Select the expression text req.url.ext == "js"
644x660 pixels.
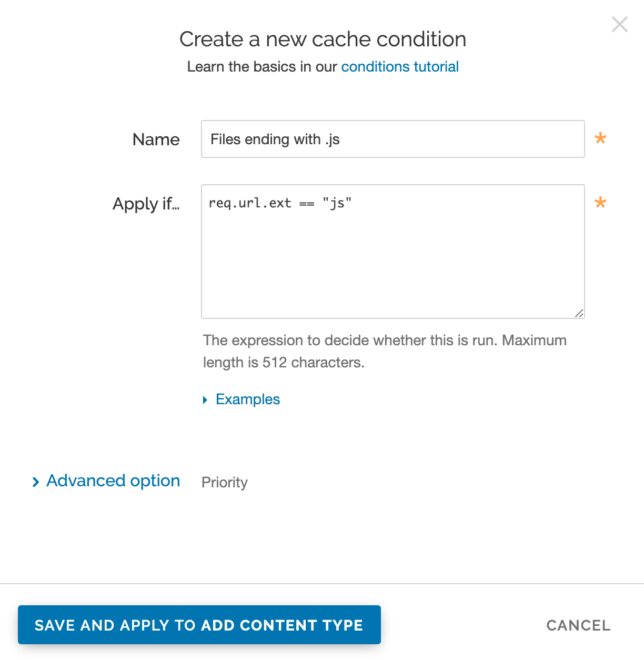click(280, 203)
